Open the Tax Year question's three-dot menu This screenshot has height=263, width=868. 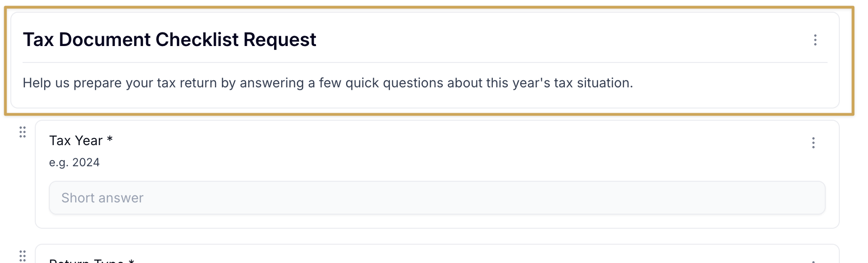[x=813, y=143]
